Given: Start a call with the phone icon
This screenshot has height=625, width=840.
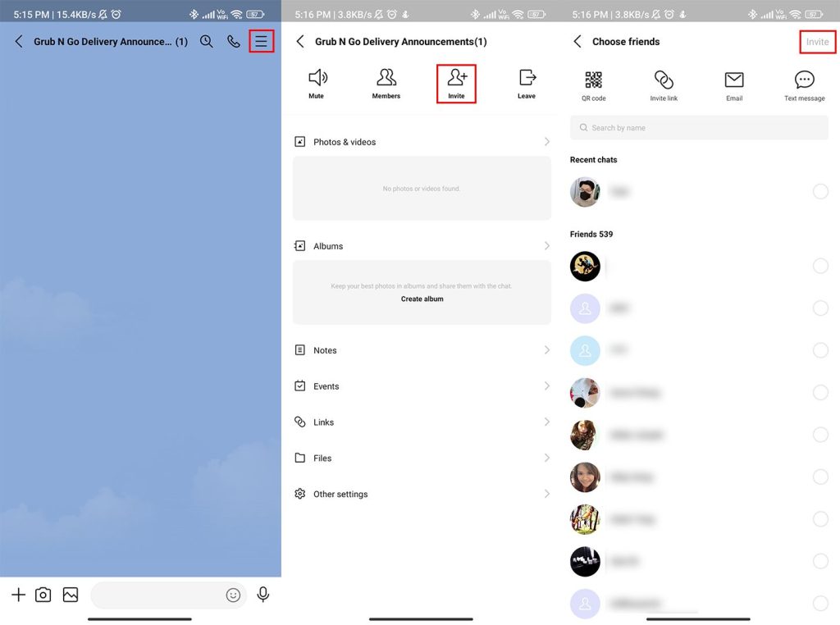Looking at the screenshot, I should (x=234, y=41).
